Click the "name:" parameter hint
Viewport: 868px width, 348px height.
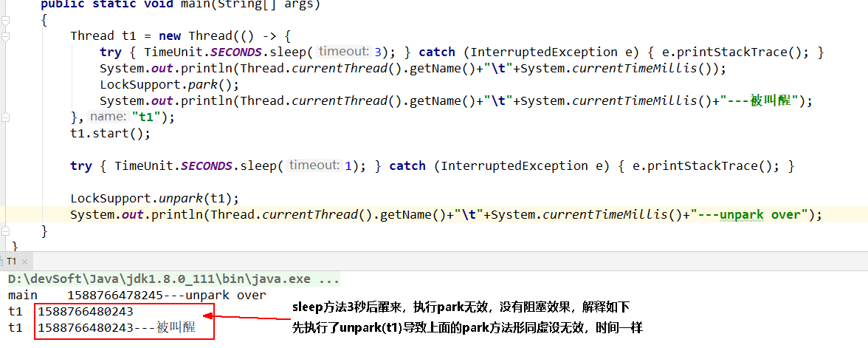(107, 117)
